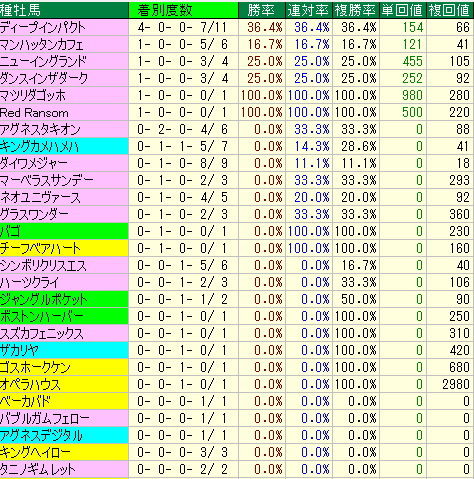Click the 250 複回値 for ボストンハーバー
Viewport: 474px width, 479px height.
coord(460,316)
